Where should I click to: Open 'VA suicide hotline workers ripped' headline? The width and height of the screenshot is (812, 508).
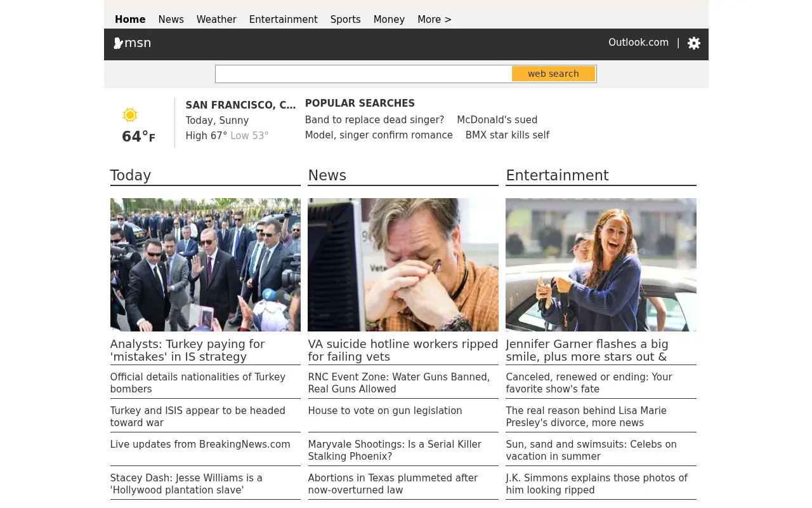403,351
